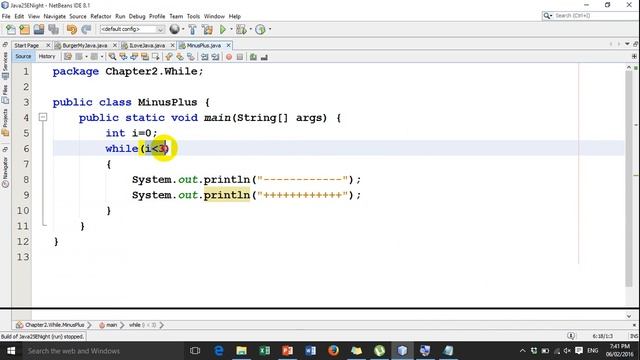Click the Profile Project clock icon
The image size is (640, 360).
[260, 29]
